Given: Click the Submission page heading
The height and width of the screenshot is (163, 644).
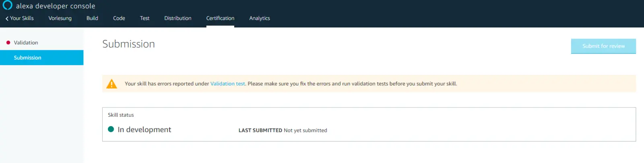Looking at the screenshot, I should pos(128,44).
